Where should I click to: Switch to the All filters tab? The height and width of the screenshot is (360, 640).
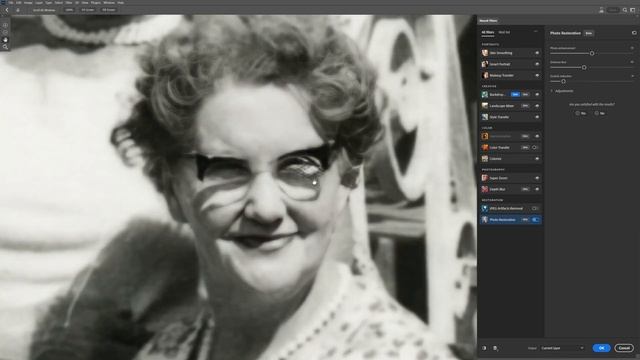[487, 32]
